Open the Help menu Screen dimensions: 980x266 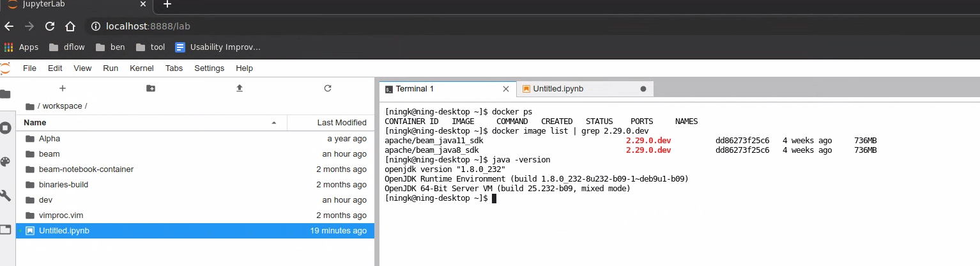pos(244,68)
